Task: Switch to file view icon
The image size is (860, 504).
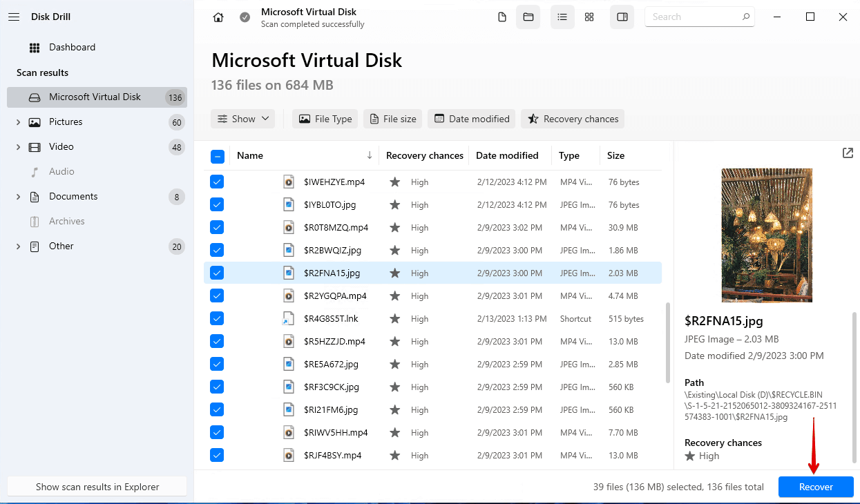Action: coord(502,17)
